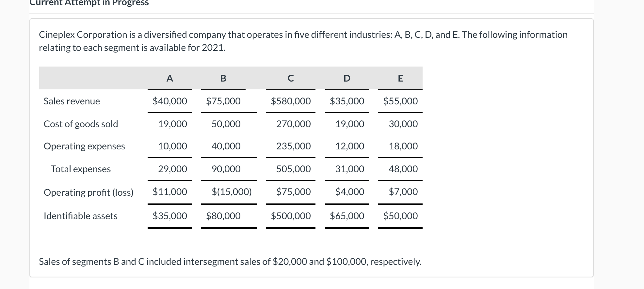This screenshot has height=289, width=644.
Task: Select the $500,000 identifiable assets value
Action: coord(290,216)
